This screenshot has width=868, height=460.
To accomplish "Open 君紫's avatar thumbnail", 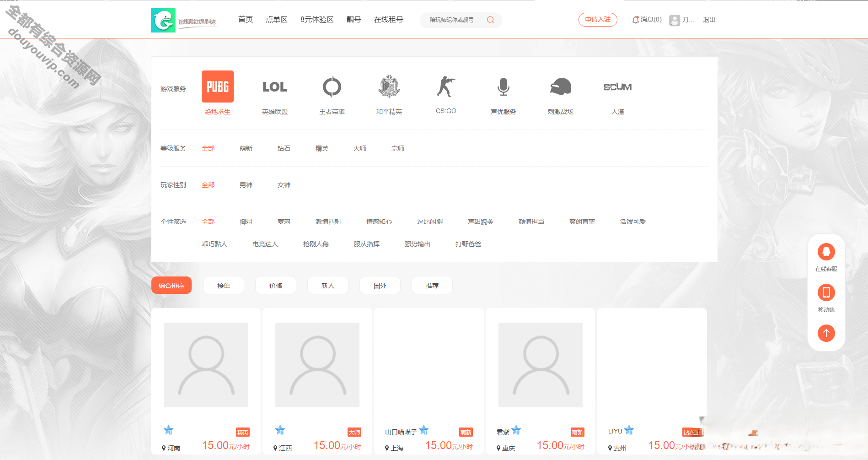I will point(541,365).
